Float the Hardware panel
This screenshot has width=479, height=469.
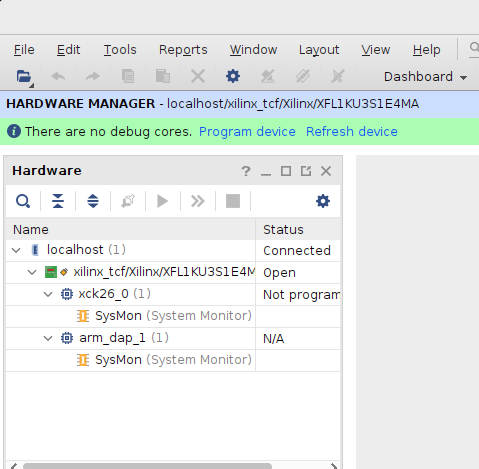[306, 171]
